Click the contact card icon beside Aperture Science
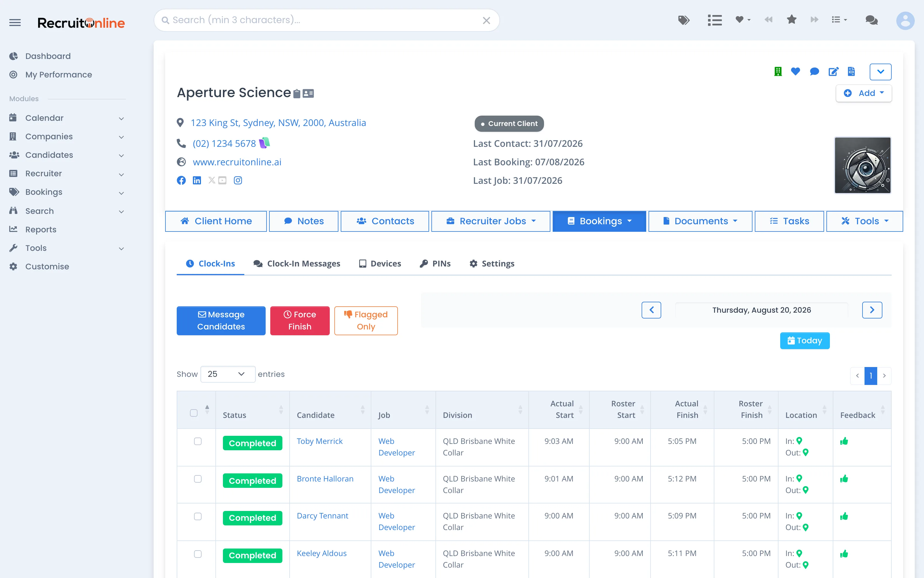924x578 pixels. click(308, 94)
